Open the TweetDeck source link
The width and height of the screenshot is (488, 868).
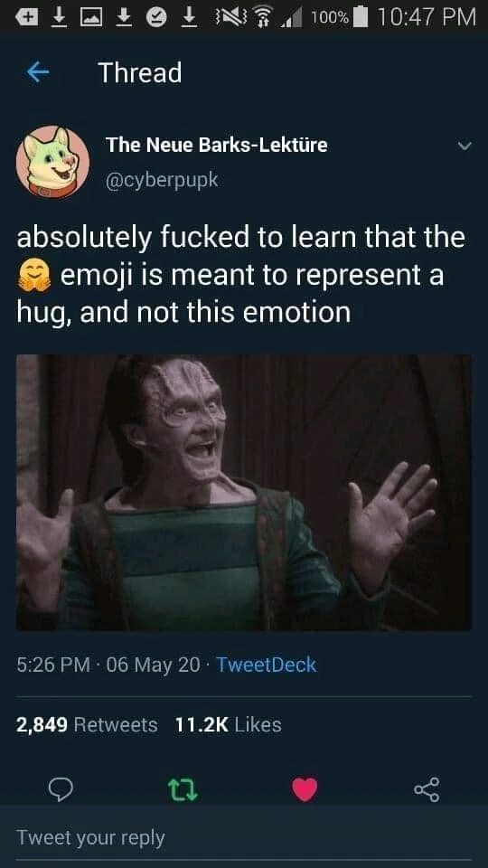(266, 665)
